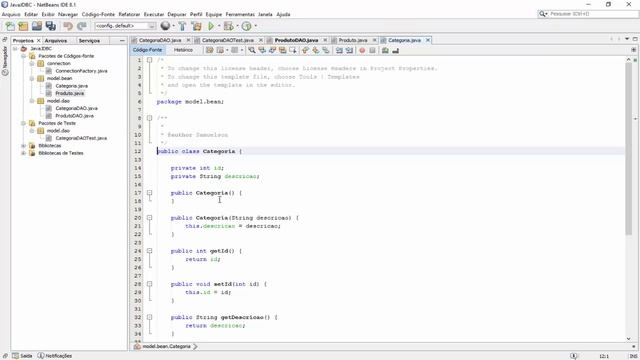Select ProdutoDAO.java in the project tree
Image resolution: width=640 pixels, height=360 pixels.
click(x=74, y=116)
